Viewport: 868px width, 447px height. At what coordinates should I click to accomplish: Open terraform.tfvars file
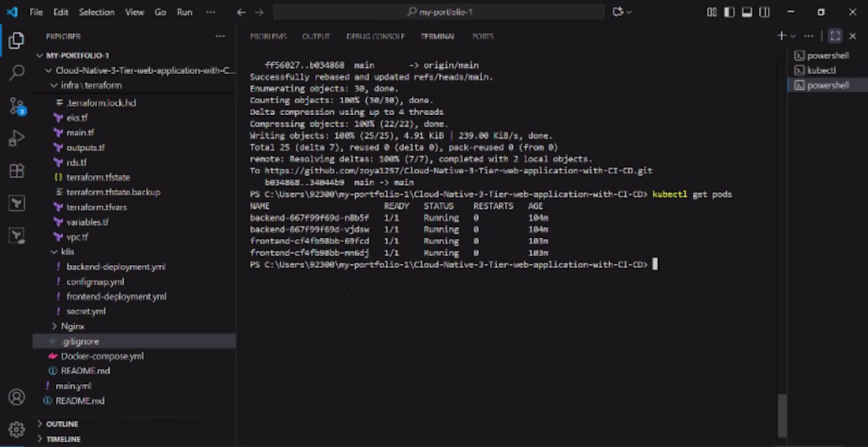tap(96, 207)
